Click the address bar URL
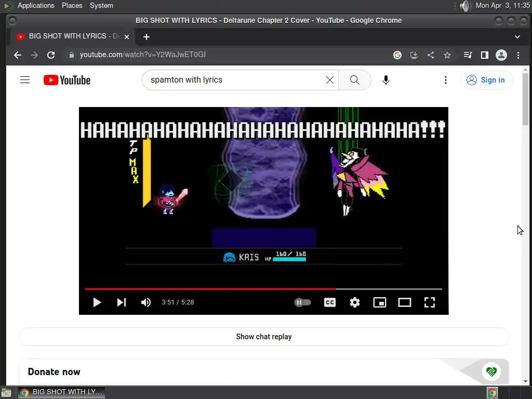Image resolution: width=532 pixels, height=399 pixels. (142, 55)
